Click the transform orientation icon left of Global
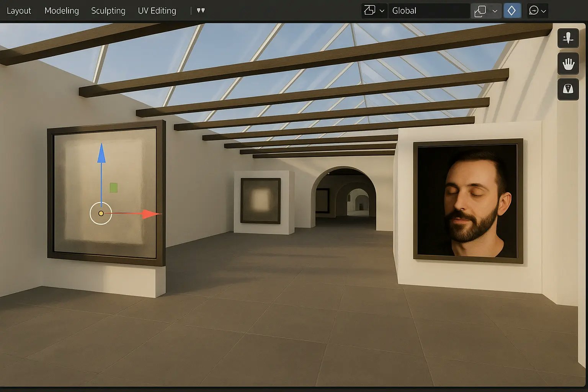The width and height of the screenshot is (588, 392). click(370, 11)
